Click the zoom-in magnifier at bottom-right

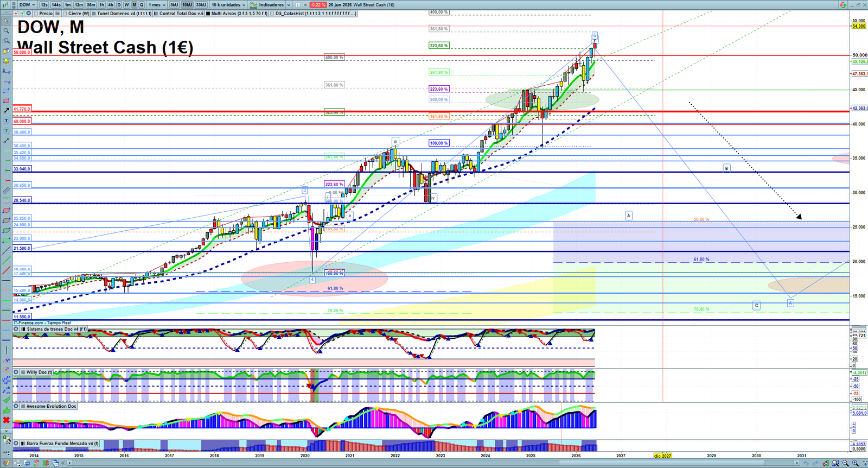click(x=856, y=463)
